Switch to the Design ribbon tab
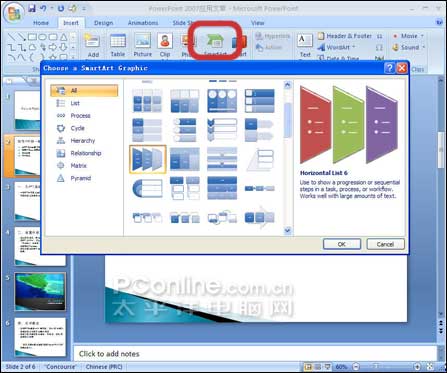The image size is (447, 373). click(103, 23)
